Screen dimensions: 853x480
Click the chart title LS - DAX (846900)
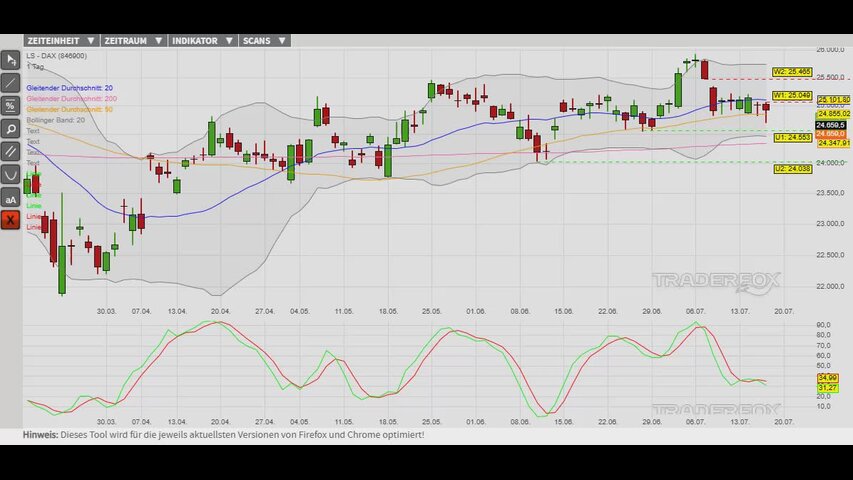57,56
